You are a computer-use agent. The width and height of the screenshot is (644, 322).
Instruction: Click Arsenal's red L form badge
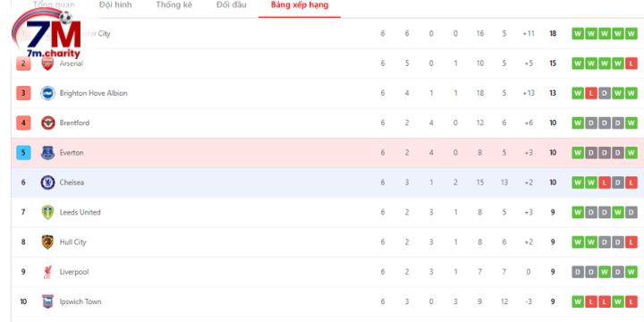(631, 64)
